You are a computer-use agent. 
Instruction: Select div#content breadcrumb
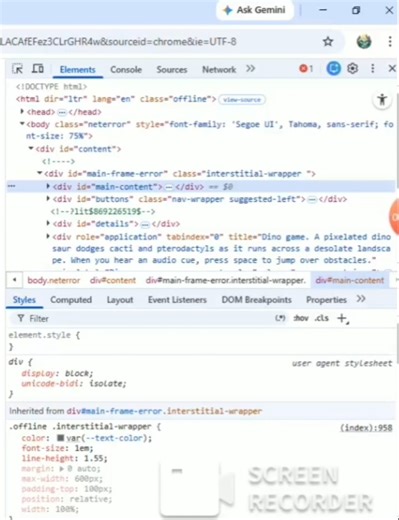pyautogui.click(x=113, y=280)
